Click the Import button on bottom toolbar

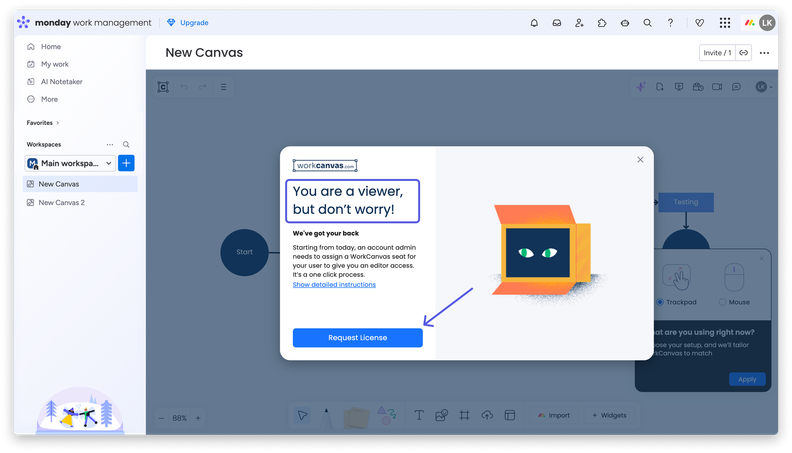click(x=554, y=415)
